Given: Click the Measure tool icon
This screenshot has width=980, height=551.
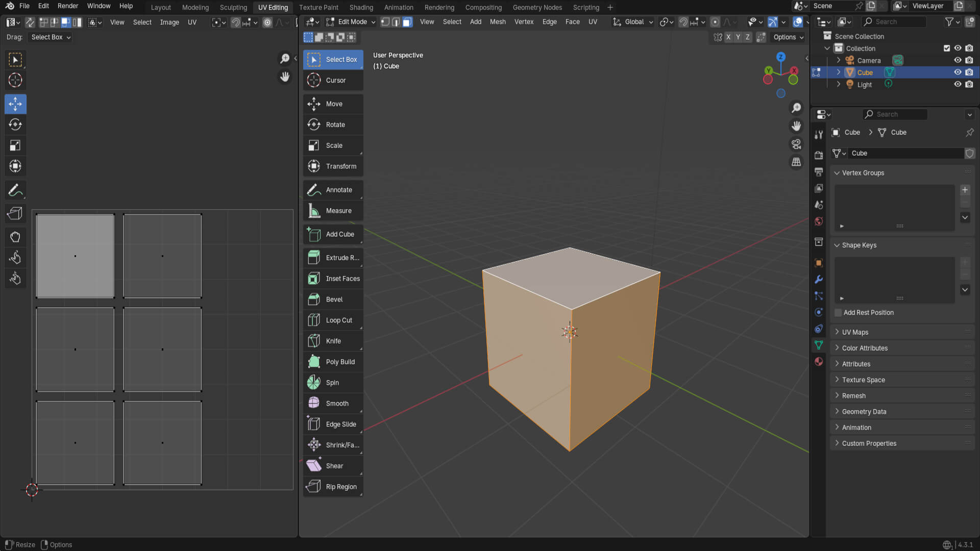Looking at the screenshot, I should [x=314, y=210].
